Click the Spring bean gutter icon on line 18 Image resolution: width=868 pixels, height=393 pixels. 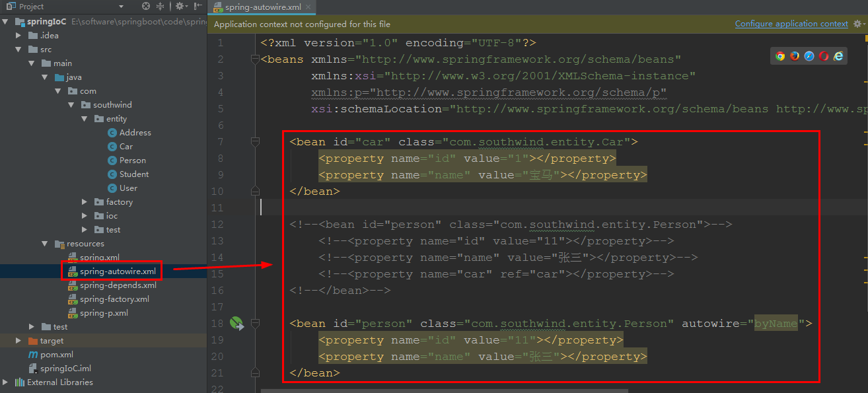(x=236, y=324)
